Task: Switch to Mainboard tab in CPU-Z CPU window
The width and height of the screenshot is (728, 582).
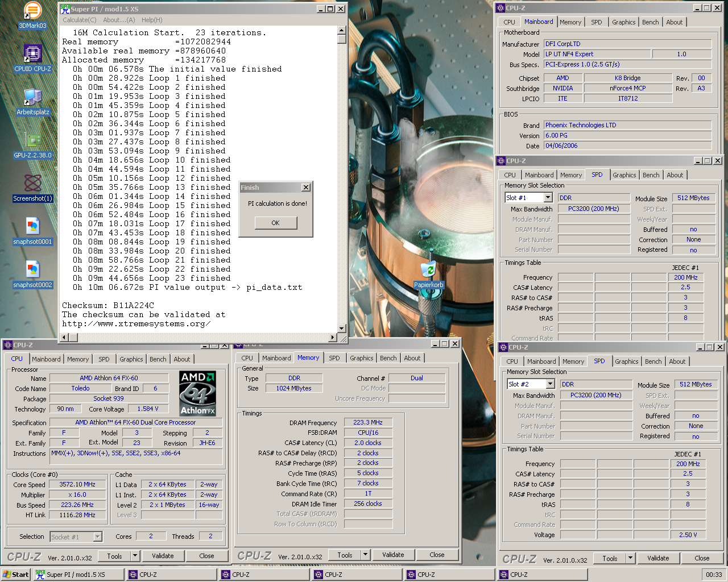Action: pyautogui.click(x=46, y=359)
